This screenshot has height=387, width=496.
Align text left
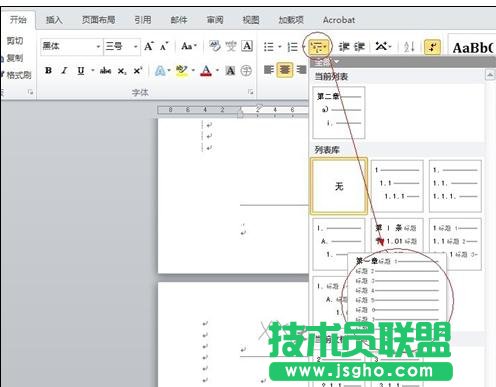[x=269, y=70]
